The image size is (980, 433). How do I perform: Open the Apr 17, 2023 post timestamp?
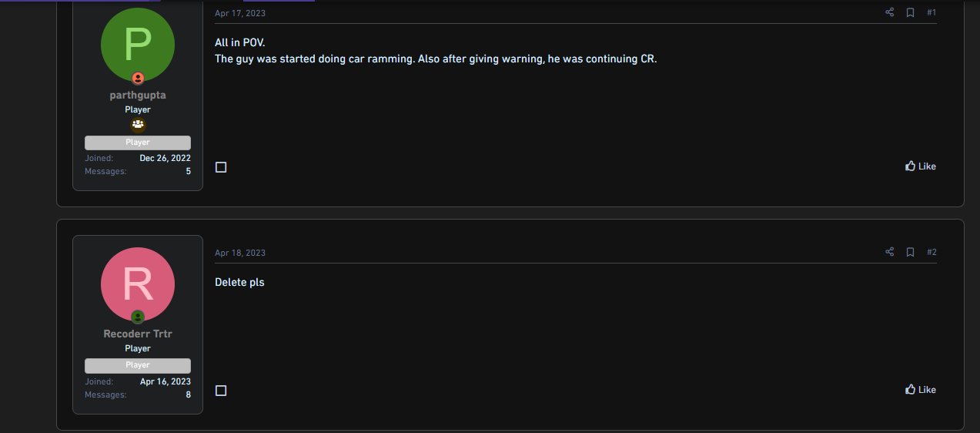tap(240, 13)
